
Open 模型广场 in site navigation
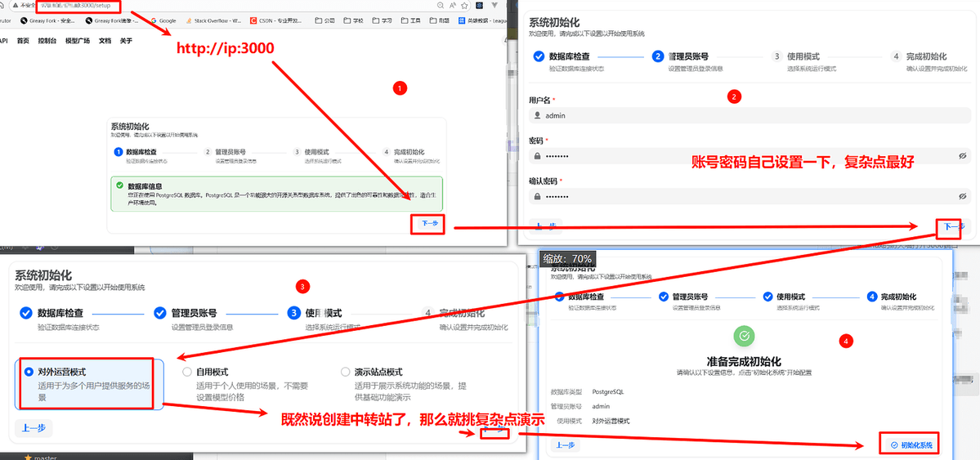coord(78,41)
